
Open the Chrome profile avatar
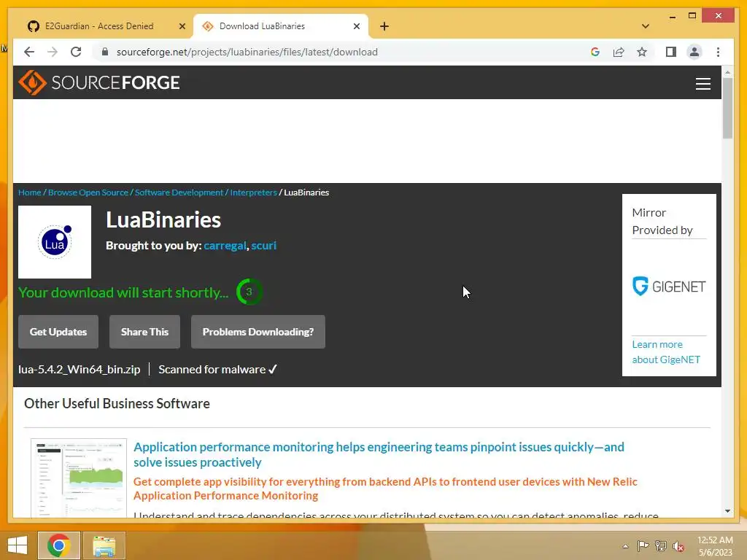(694, 52)
